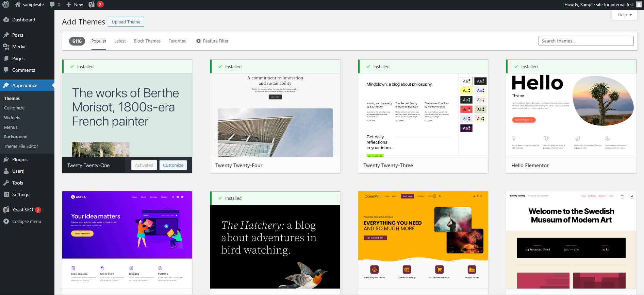
Task: Open the Twenty Twenty-One theme preview image
Action: [x=127, y=115]
